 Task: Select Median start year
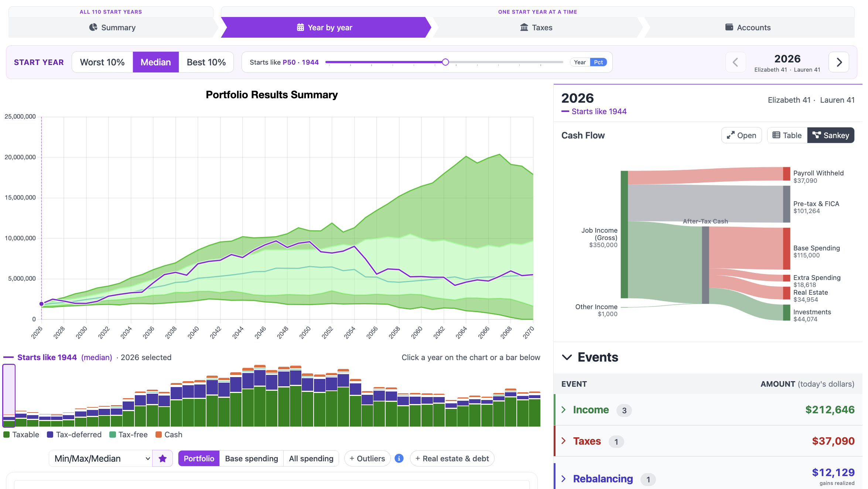[x=156, y=62]
